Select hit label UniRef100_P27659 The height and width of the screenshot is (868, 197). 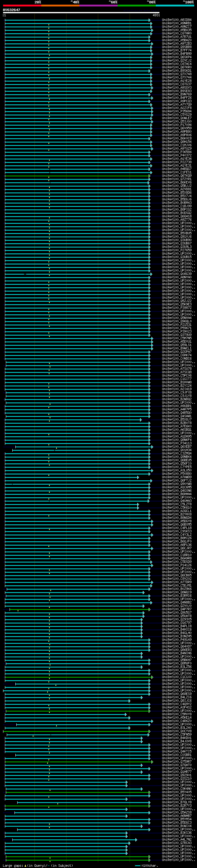coord(176,250)
